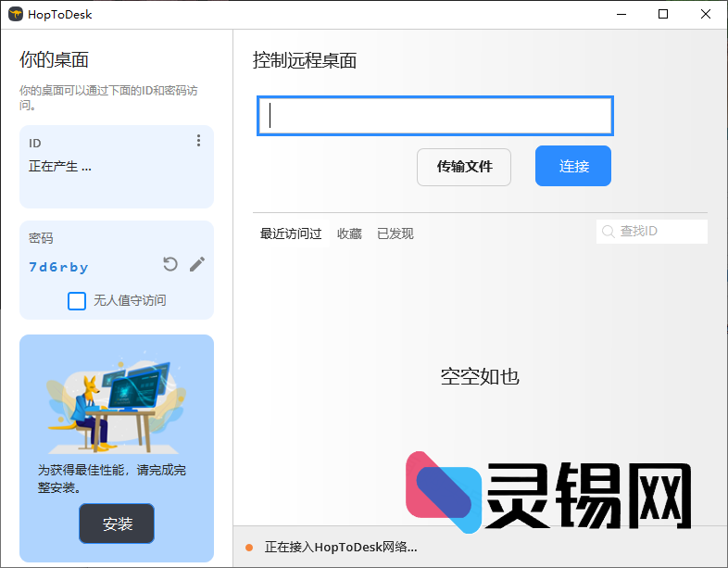Click the password value 7d6rby
Screen dimensions: 728x568
(x=58, y=267)
